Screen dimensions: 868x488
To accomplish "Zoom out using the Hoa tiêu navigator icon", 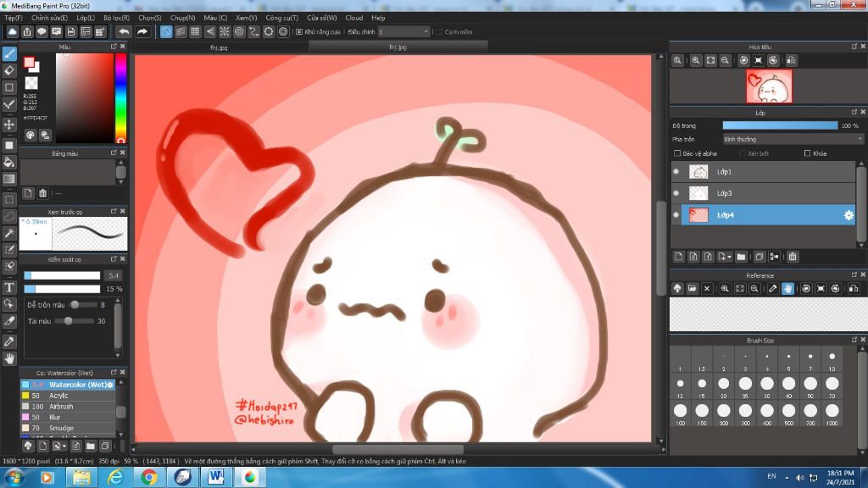I will point(726,60).
